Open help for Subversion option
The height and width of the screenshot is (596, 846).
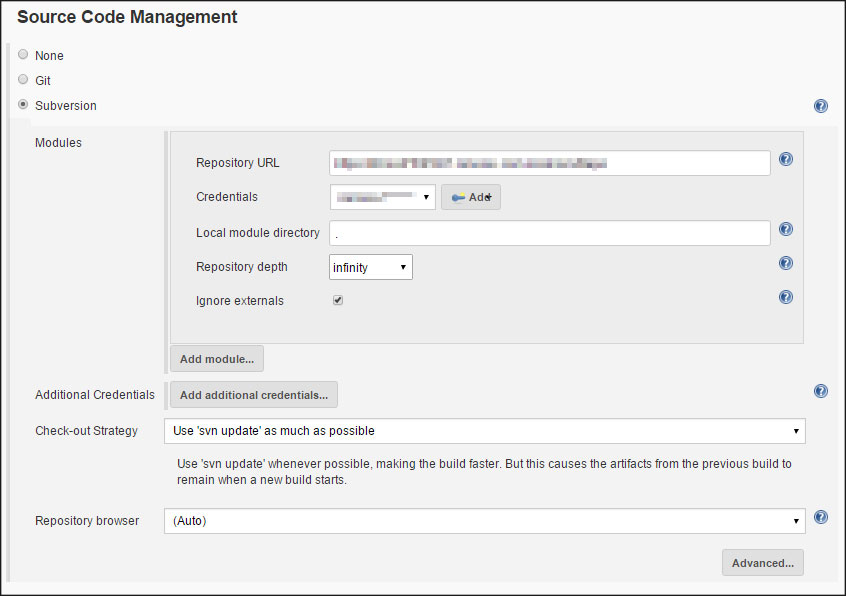click(821, 106)
